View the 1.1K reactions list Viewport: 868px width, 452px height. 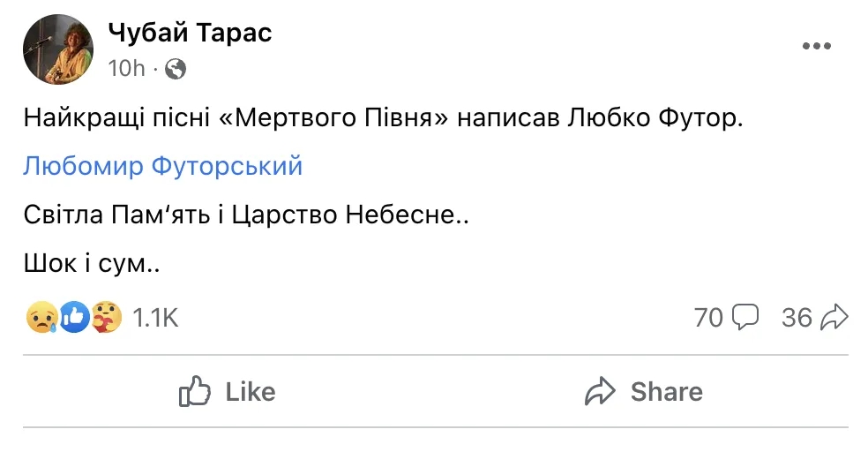pyautogui.click(x=155, y=318)
